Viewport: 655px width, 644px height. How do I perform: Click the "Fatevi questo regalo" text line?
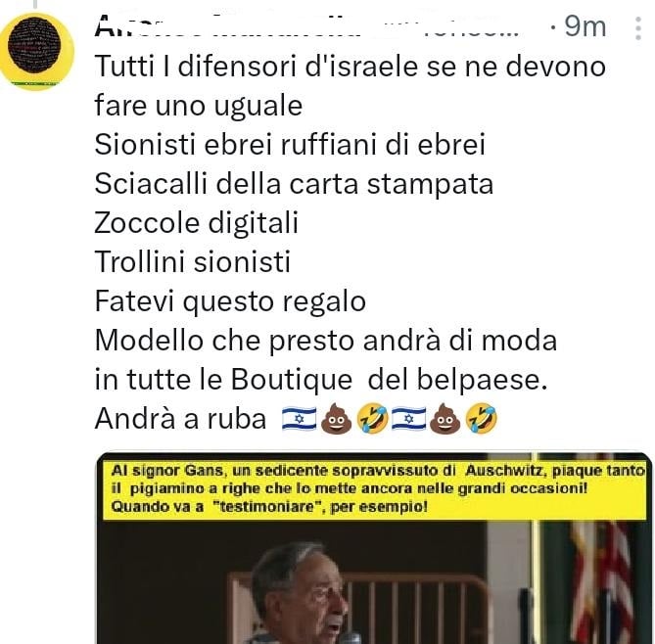tap(230, 301)
